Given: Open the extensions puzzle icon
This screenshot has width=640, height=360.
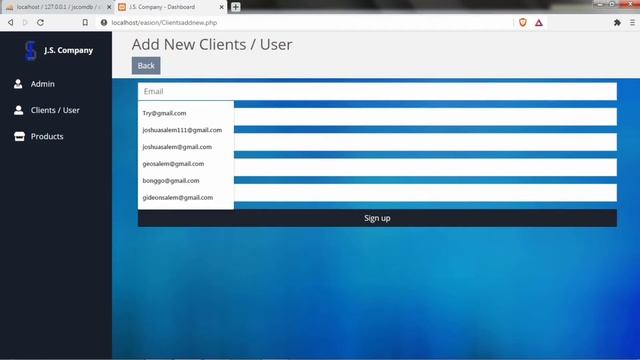Looking at the screenshot, I should click(x=617, y=23).
